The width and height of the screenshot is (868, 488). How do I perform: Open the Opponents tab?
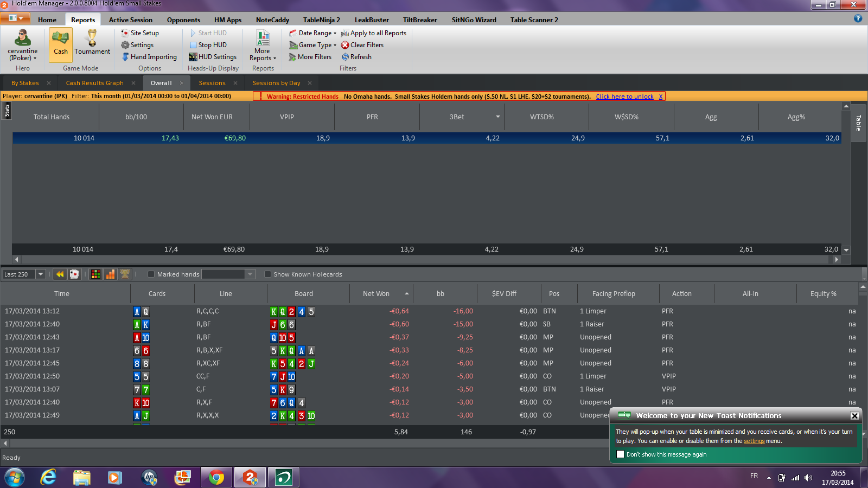[x=183, y=20]
